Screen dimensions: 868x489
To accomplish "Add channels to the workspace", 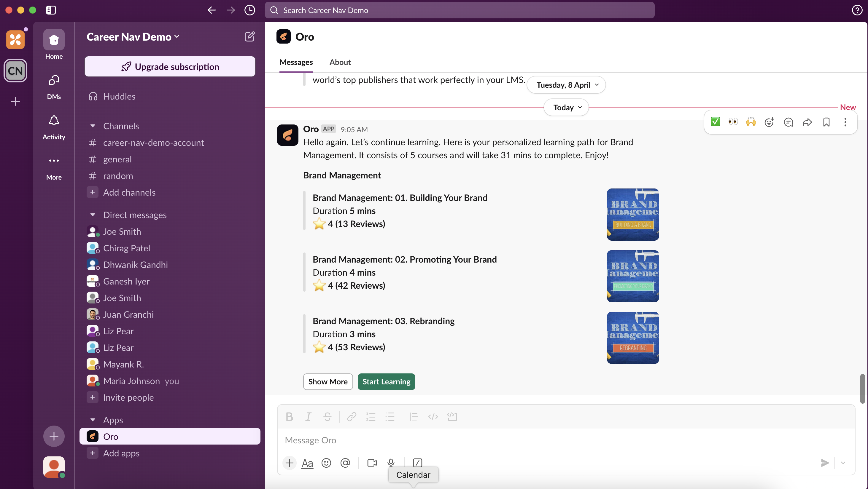I will [170, 192].
